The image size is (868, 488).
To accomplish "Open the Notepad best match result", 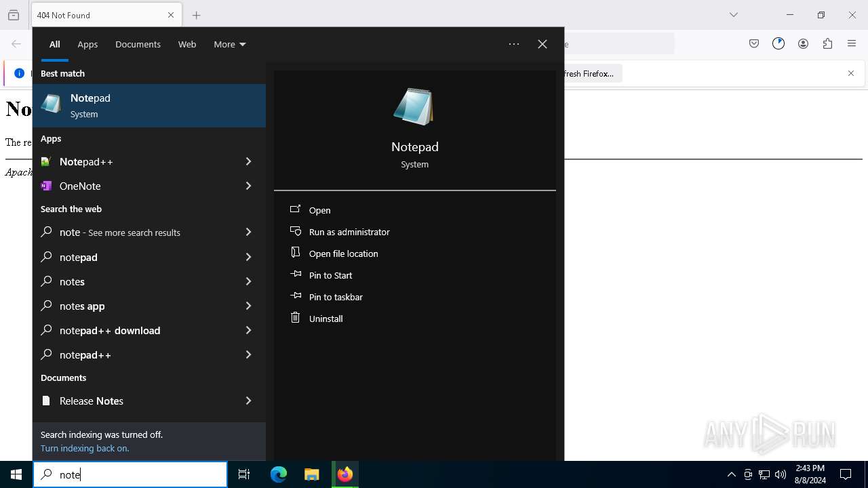I will (149, 106).
